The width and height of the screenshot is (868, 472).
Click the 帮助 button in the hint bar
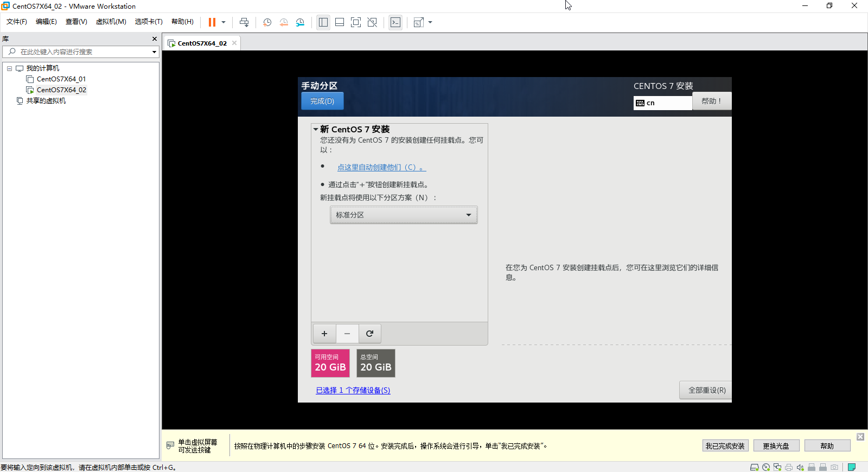827,446
